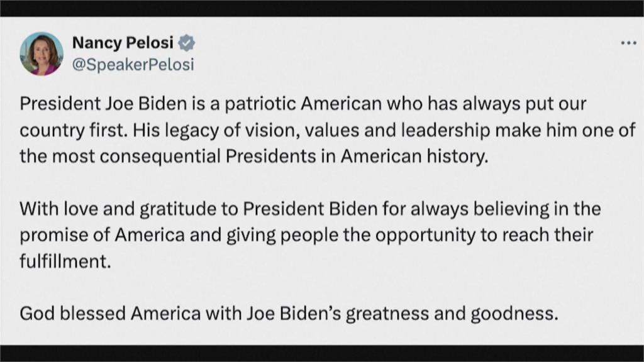The image size is (644, 362).
Task: Click the line "the most consequential Presidents"
Action: click(254, 156)
